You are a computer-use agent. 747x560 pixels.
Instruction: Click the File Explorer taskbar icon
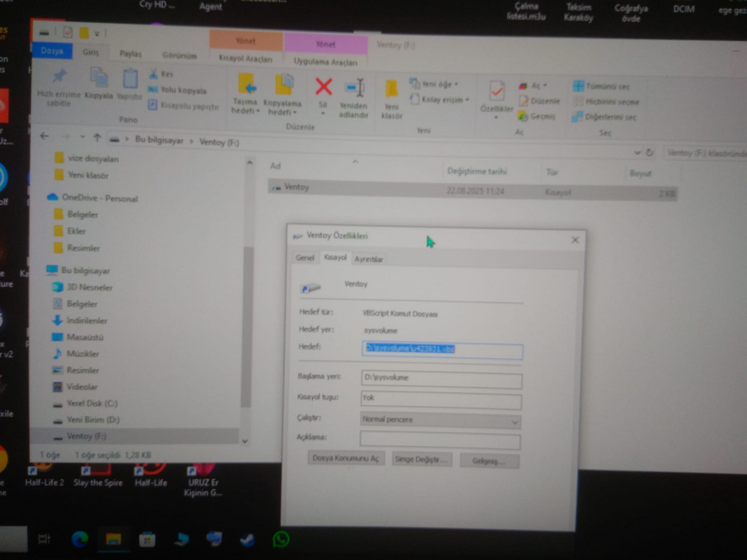[x=113, y=539]
